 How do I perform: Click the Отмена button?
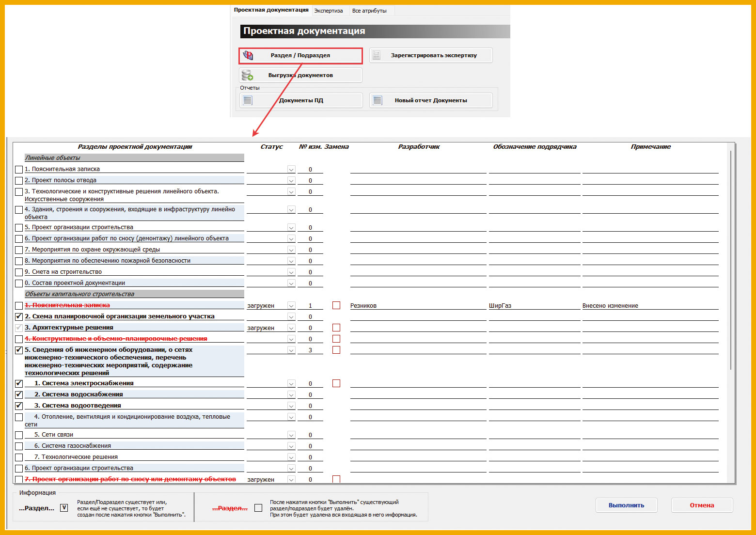[702, 505]
